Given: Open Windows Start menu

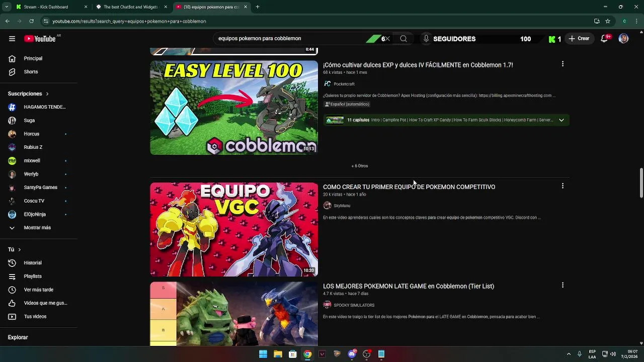Looking at the screenshot, I should tap(263, 354).
